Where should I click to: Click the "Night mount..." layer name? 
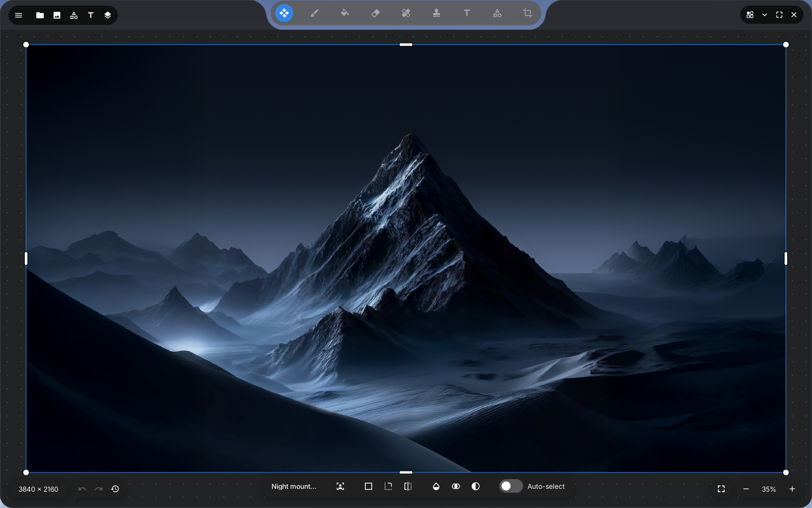(294, 487)
